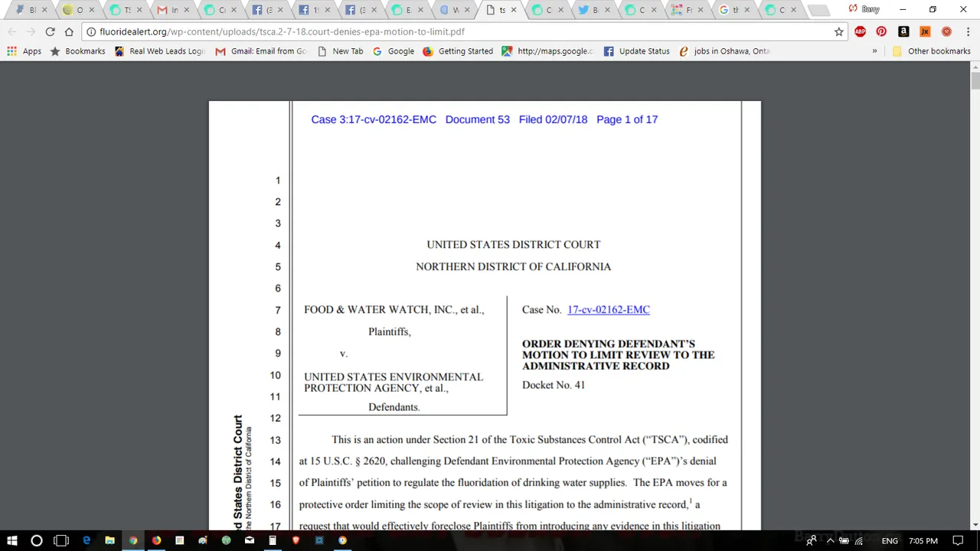Click the vertical scrollbar of the PDF viewer
The height and width of the screenshot is (551, 980).
click(x=975, y=295)
